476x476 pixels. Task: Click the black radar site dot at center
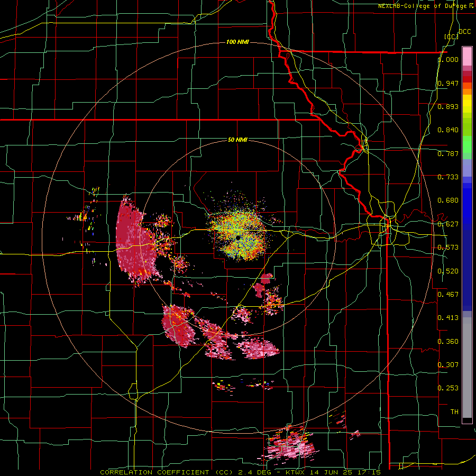[239, 237]
